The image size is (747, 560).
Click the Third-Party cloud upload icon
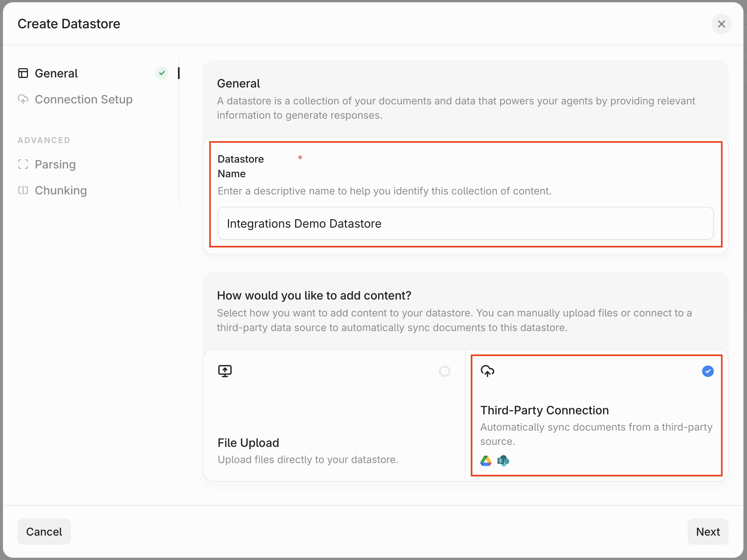(x=487, y=371)
